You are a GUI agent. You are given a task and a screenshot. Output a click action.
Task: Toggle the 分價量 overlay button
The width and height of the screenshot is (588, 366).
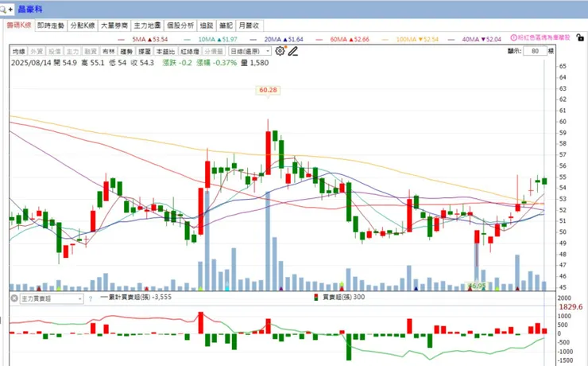214,52
